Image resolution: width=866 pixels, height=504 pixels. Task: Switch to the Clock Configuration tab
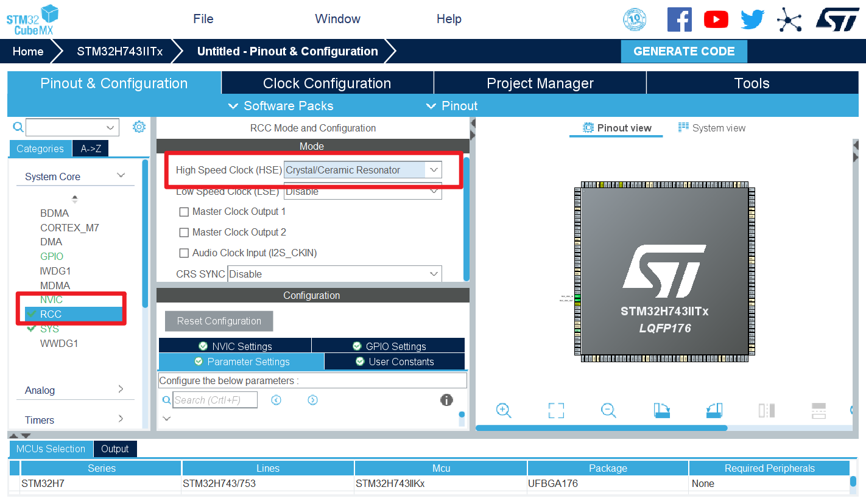click(326, 83)
